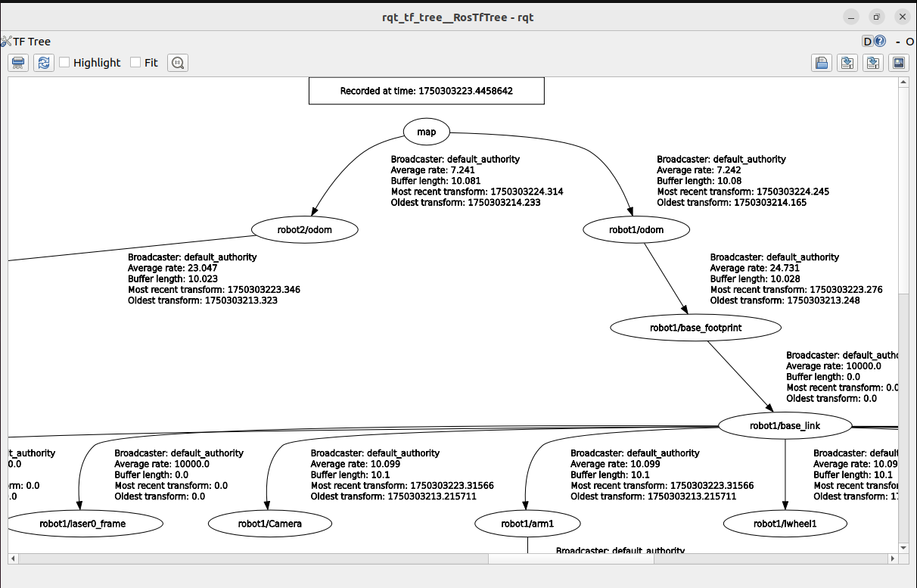The image size is (917, 588).
Task: Click the horizontal scrollbar left arrow
Action: tap(13, 558)
